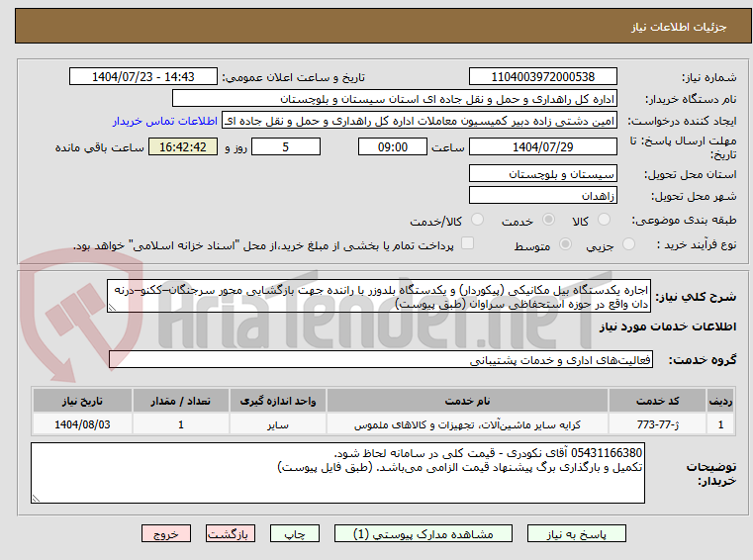
Task: Select the کالا radio button
Action: 604,220
